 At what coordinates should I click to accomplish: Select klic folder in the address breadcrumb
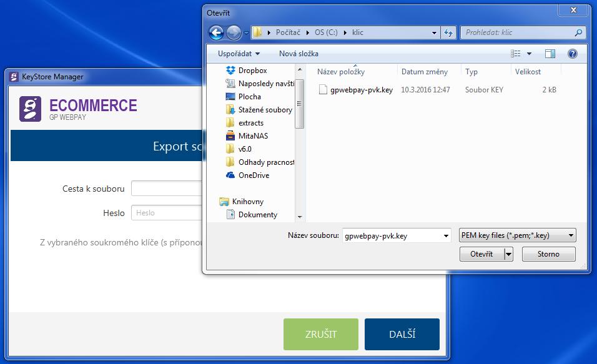[358, 32]
